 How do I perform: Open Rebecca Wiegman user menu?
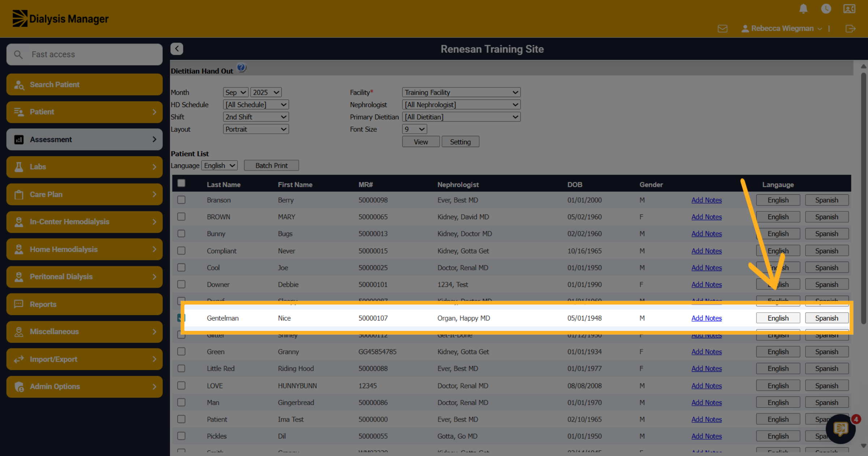click(x=782, y=29)
